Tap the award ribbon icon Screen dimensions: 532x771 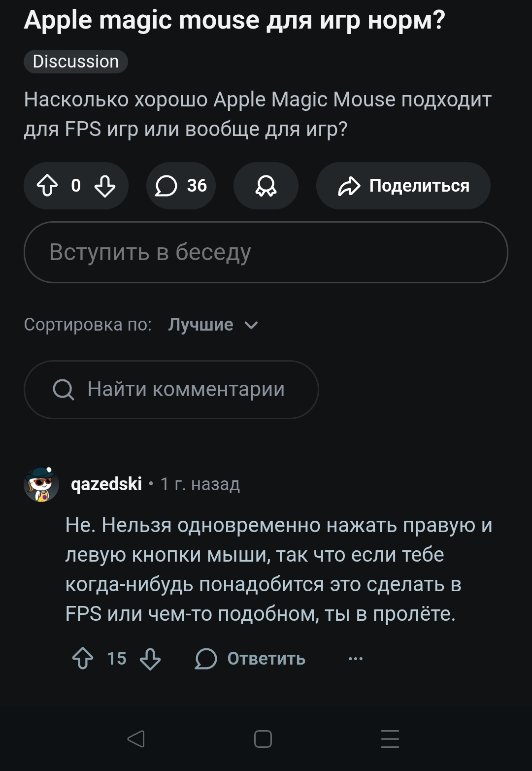(266, 186)
